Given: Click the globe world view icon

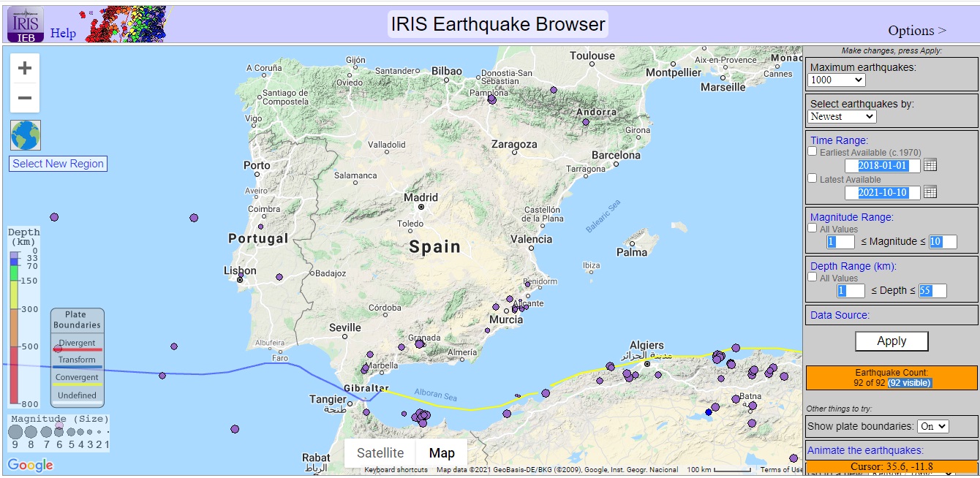Looking at the screenshot, I should [26, 135].
